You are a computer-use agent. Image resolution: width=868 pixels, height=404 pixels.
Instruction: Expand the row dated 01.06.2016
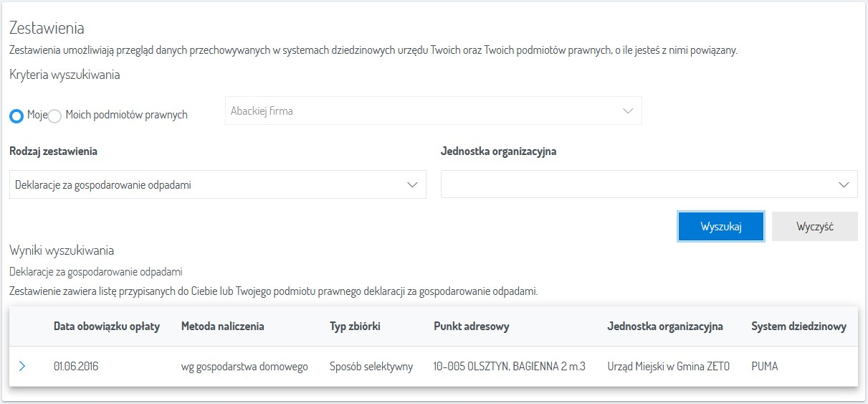tap(22, 367)
